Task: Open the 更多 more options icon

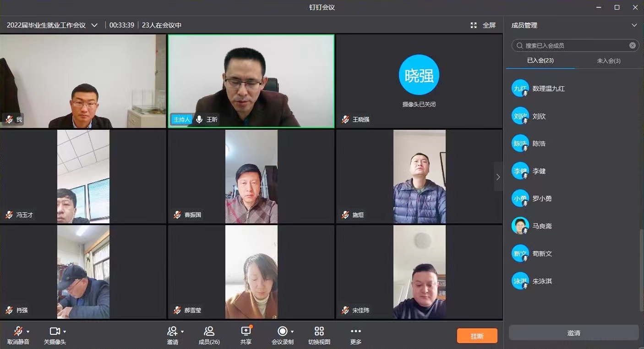Action: click(355, 331)
